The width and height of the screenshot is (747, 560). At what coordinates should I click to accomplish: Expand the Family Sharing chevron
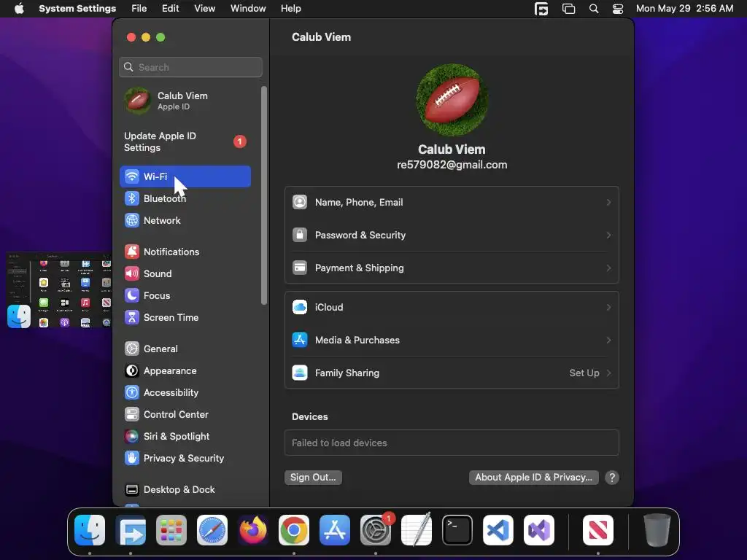608,373
